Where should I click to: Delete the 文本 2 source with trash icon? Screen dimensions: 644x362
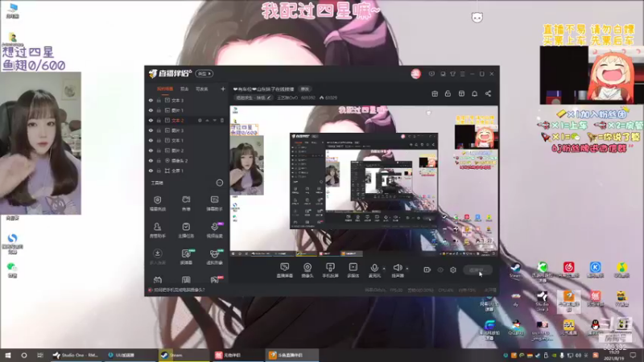(x=222, y=121)
